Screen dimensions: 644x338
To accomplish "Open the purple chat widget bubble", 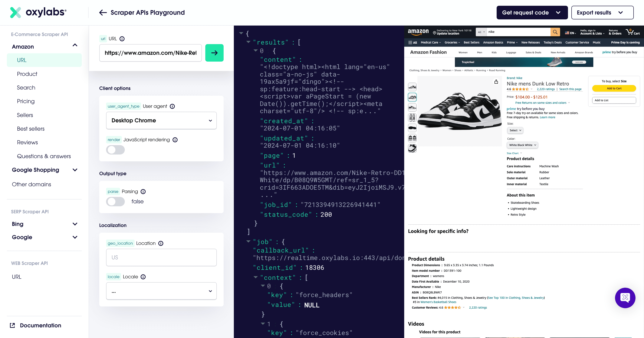I will [625, 298].
